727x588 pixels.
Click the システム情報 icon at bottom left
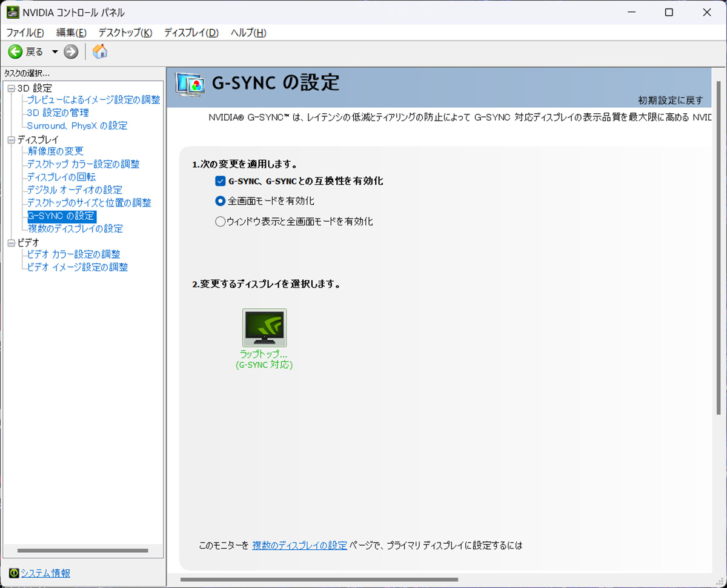coord(14,573)
